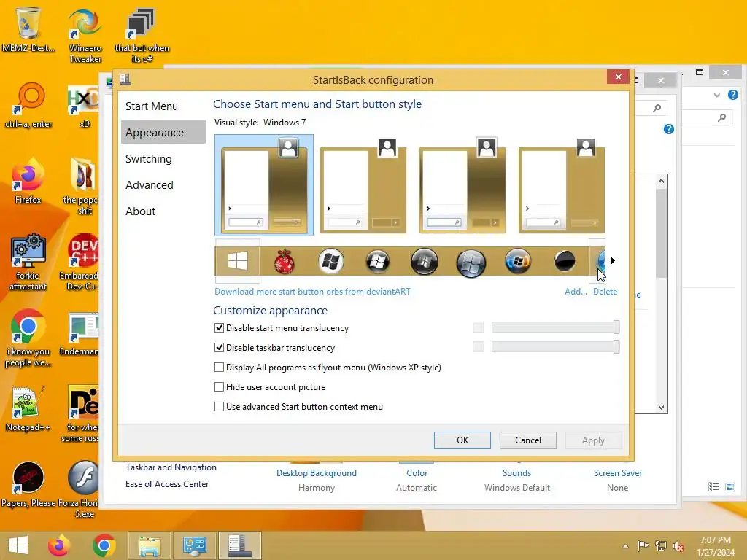Click OK to confirm settings
747x560 pixels.
click(462, 440)
